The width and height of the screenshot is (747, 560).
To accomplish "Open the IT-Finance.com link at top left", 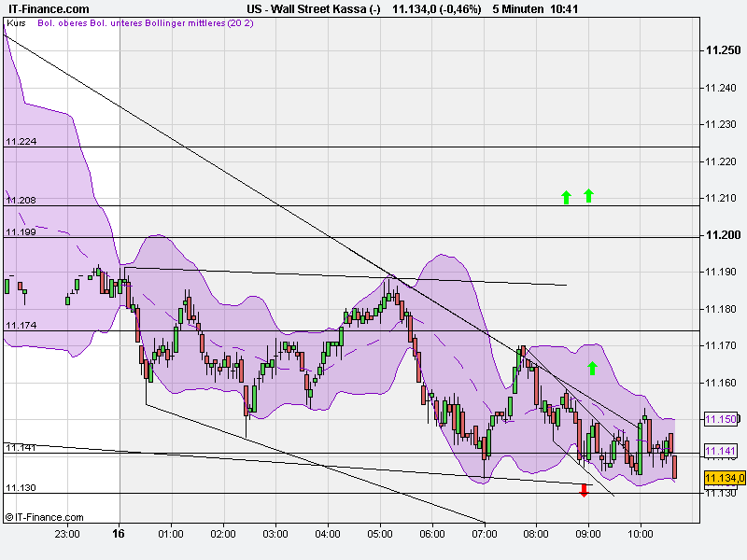I will (48, 9).
